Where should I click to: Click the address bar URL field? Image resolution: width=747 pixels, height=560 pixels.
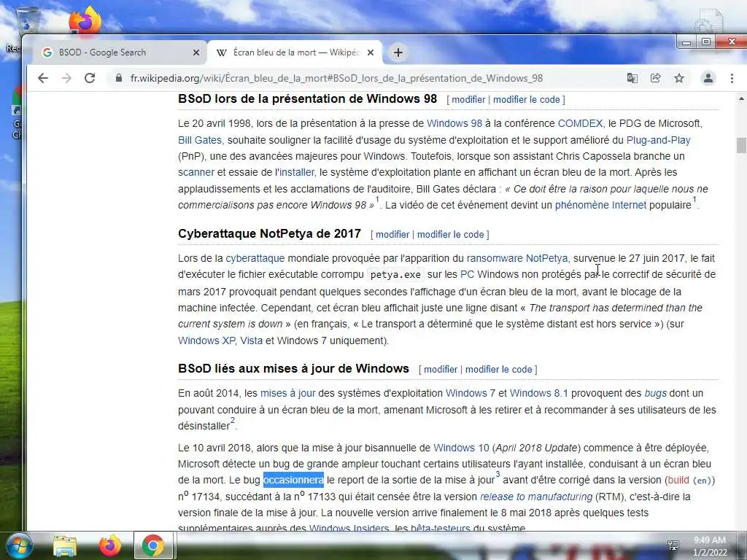(336, 78)
